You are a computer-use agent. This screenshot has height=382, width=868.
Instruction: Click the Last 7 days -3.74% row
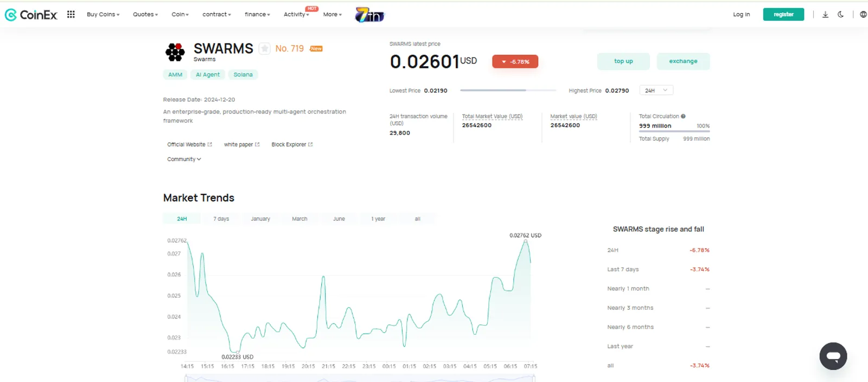[658, 269]
